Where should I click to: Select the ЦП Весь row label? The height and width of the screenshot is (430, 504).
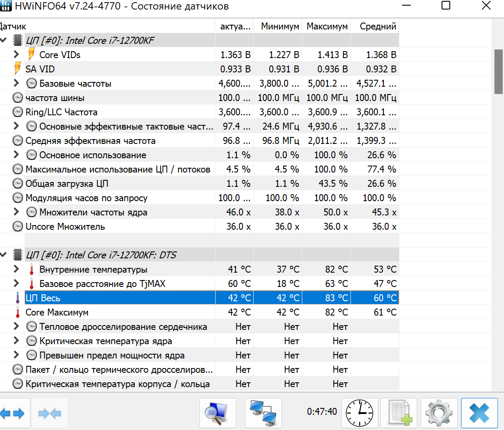[43, 298]
